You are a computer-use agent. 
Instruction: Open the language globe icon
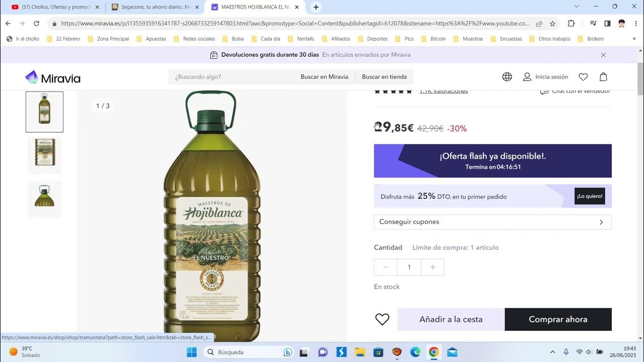pyautogui.click(x=507, y=77)
